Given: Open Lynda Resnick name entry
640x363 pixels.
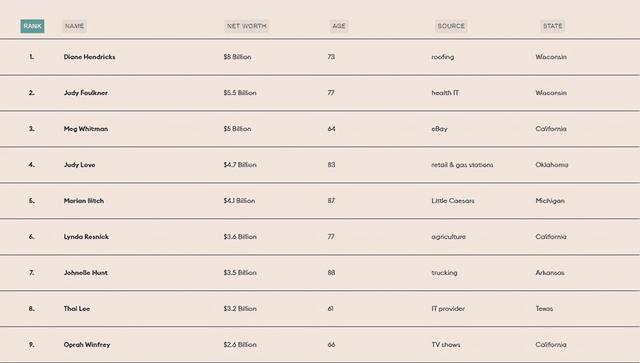Looking at the screenshot, I should point(86,237).
